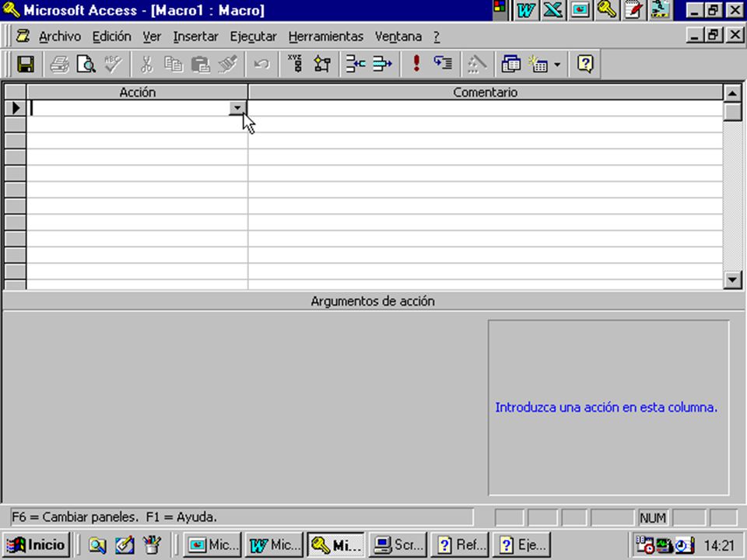Click the Comentario column header

pos(485,92)
